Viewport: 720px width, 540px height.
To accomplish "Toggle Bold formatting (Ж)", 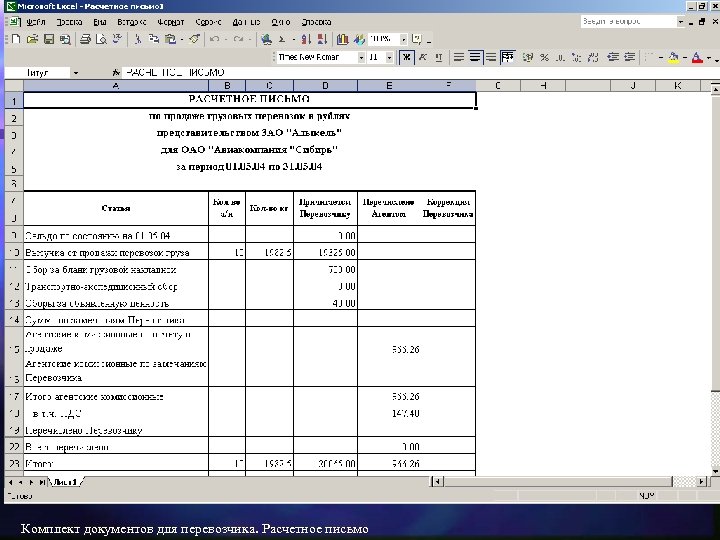I will click(406, 57).
